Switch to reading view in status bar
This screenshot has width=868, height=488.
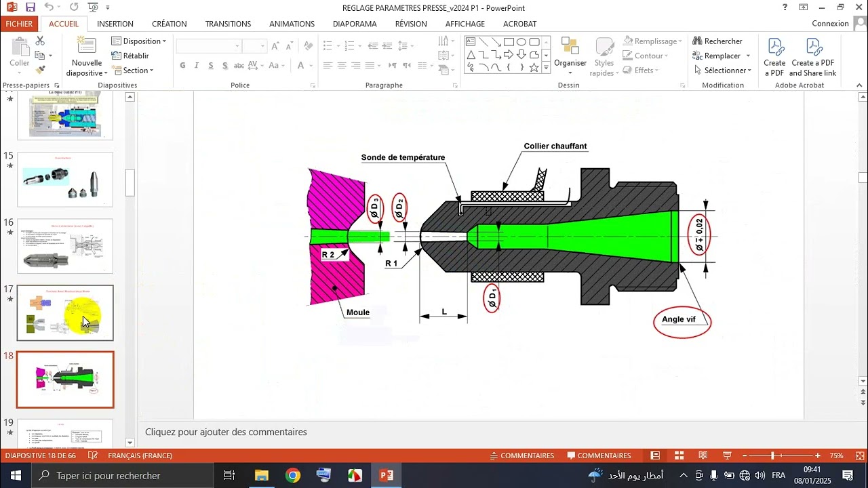[x=703, y=455]
